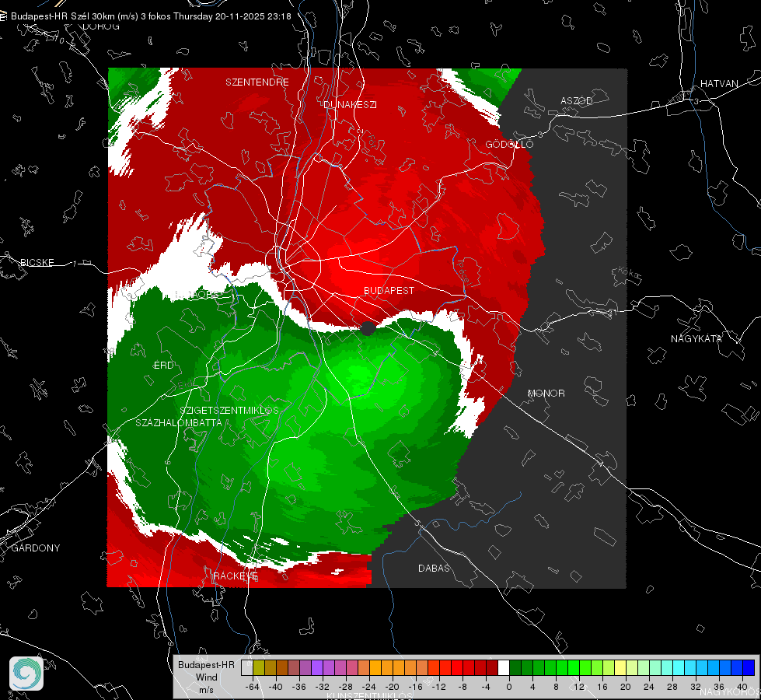
Task: Click the '-28' legend scale value
Action: pyautogui.click(x=346, y=687)
